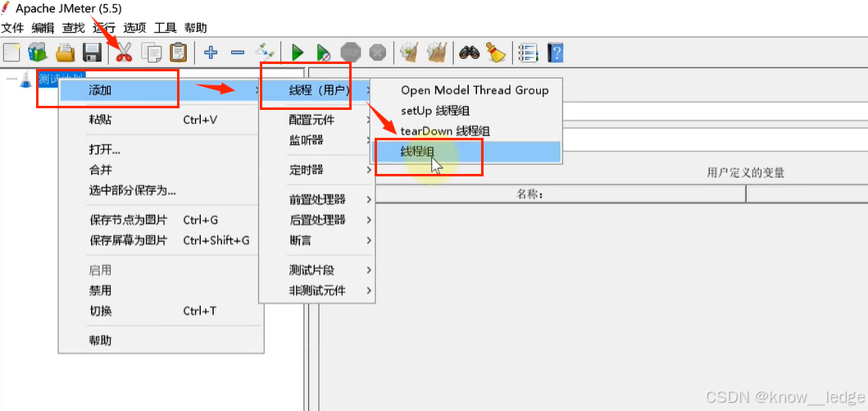Viewport: 868px width, 411px height.
Task: Expand the 监听器 submenu
Action: (317, 140)
